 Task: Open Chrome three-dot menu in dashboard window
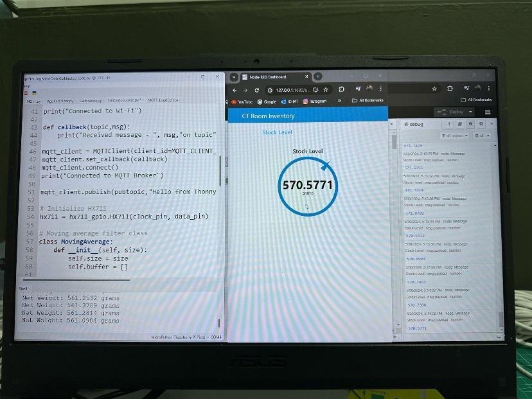(x=380, y=88)
